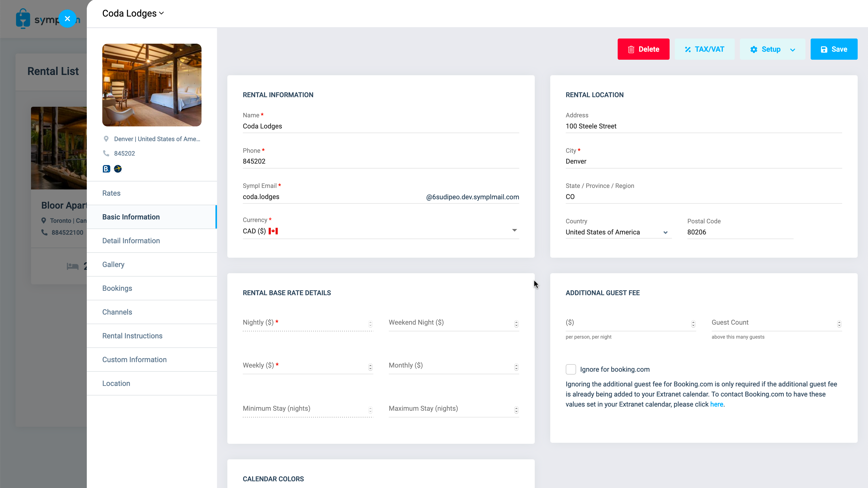Viewport: 868px width, 488px height.
Task: Click the Save button with disk icon
Action: coord(834,49)
